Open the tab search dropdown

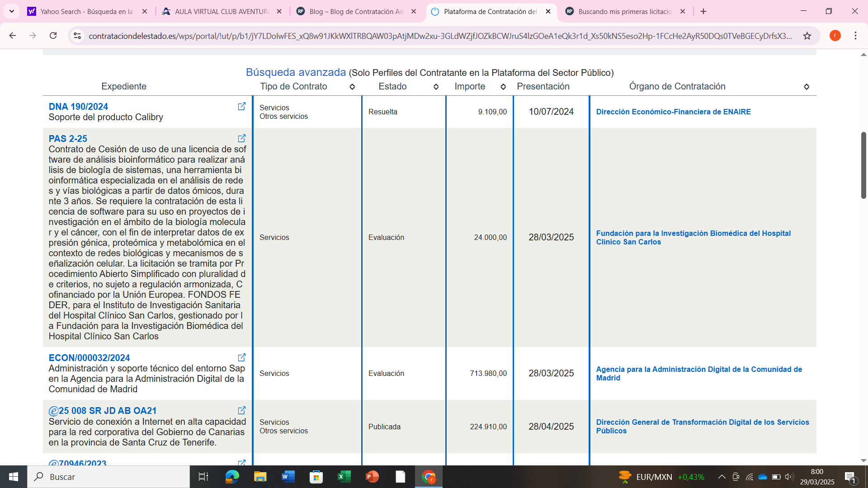12,11
